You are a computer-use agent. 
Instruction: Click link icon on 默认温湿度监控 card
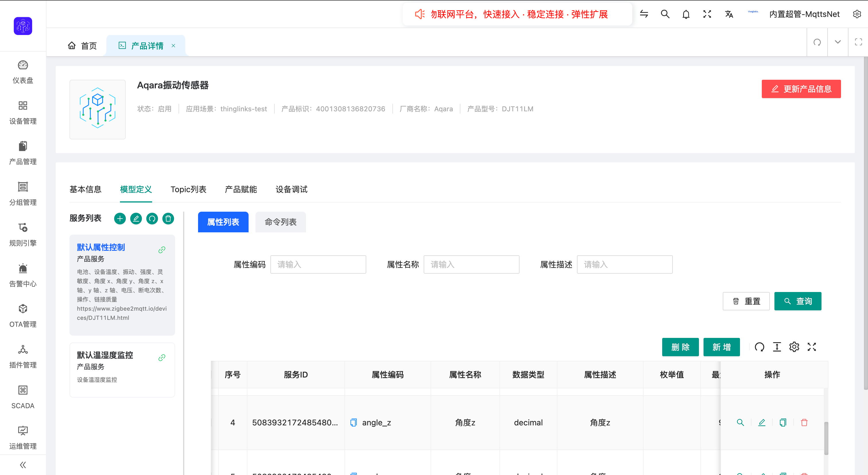(162, 357)
